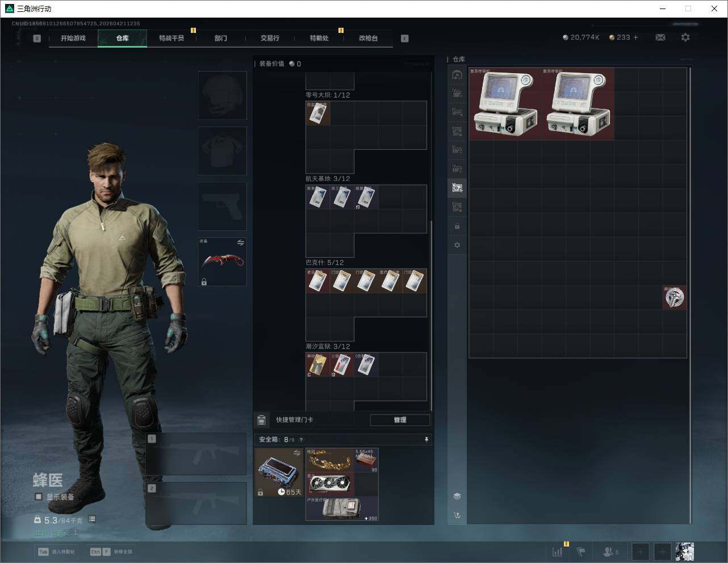The image size is (728, 563).
Task: Select the safe box container with 65天
Action: [279, 472]
